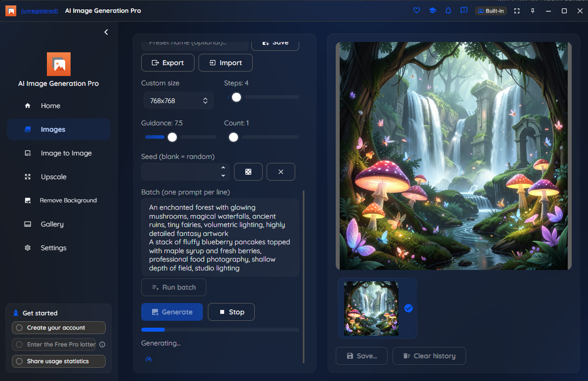This screenshot has height=381, width=588.
Task: Go to Home in the sidebar
Action: [58, 106]
